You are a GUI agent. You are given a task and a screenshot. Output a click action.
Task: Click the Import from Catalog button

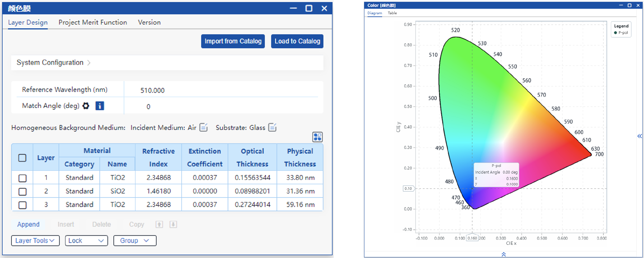point(233,41)
